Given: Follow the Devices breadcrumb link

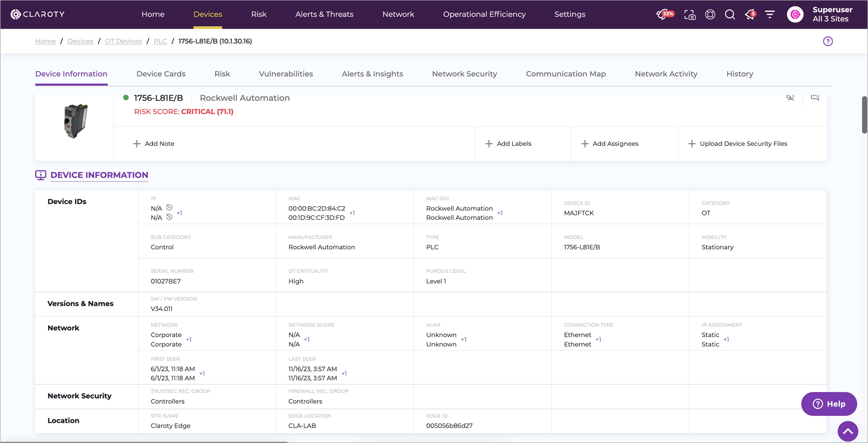Looking at the screenshot, I should tap(80, 41).
